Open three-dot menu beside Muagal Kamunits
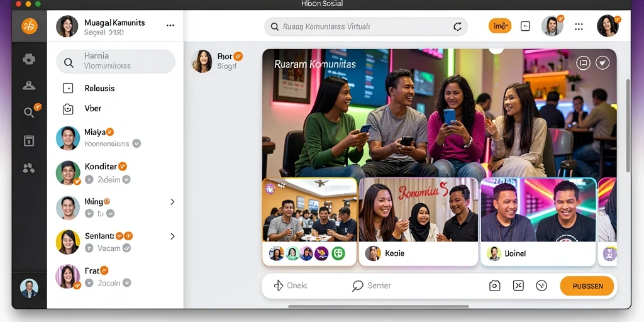The width and height of the screenshot is (644, 322). click(170, 25)
